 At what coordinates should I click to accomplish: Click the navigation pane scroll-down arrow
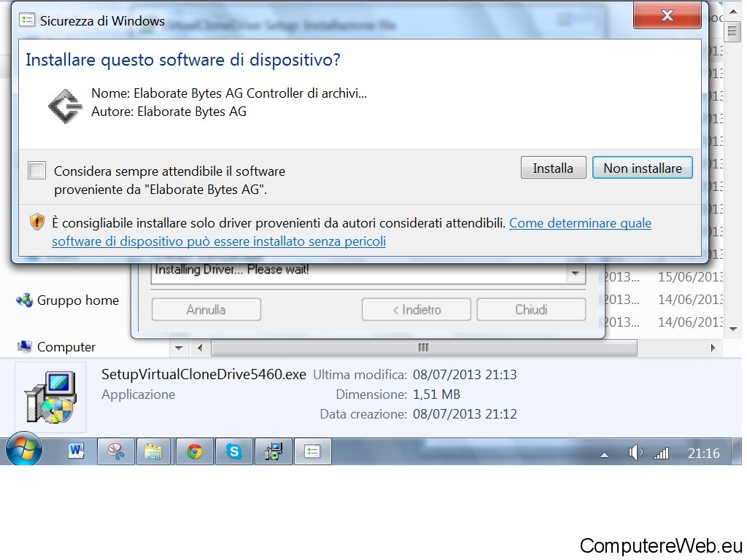pos(179,348)
